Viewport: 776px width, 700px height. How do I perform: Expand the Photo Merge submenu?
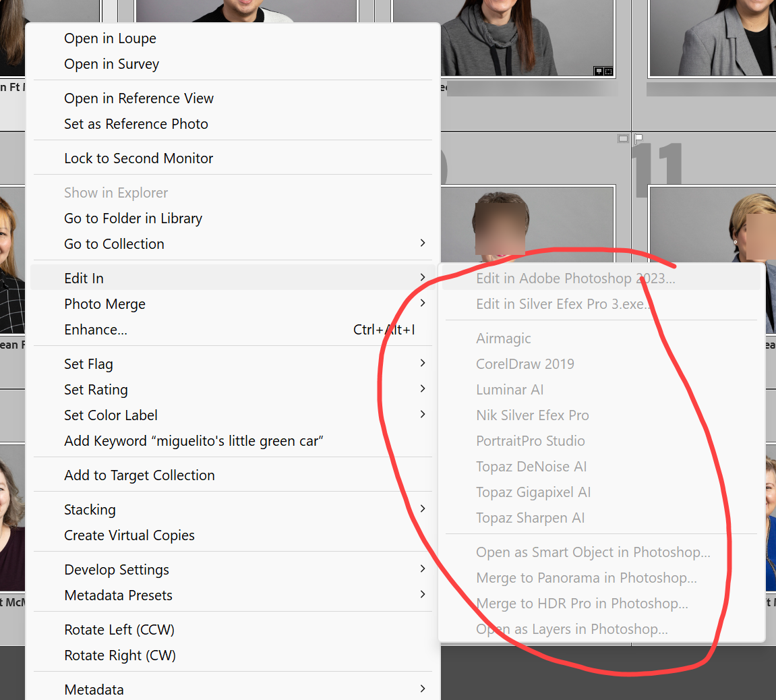(x=105, y=303)
